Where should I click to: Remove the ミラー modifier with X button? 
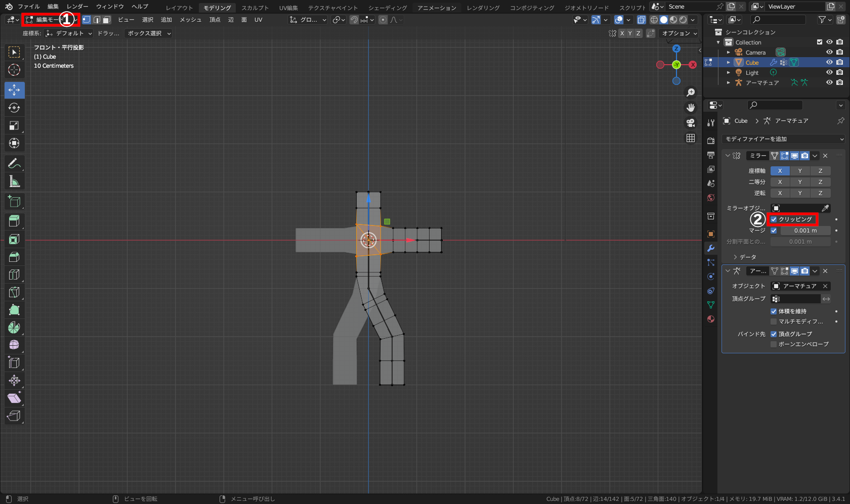tap(825, 156)
